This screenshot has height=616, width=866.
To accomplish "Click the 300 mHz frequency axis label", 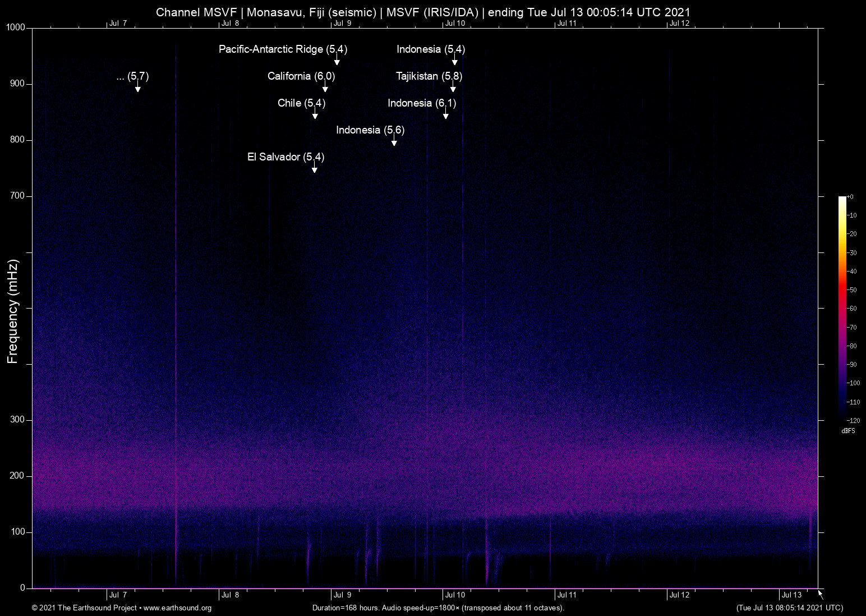I will [x=17, y=420].
